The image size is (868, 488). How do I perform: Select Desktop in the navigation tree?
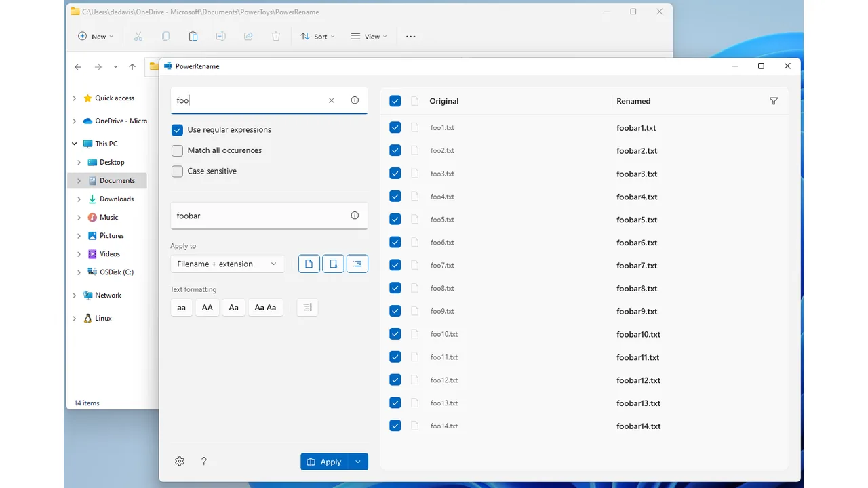coord(112,163)
